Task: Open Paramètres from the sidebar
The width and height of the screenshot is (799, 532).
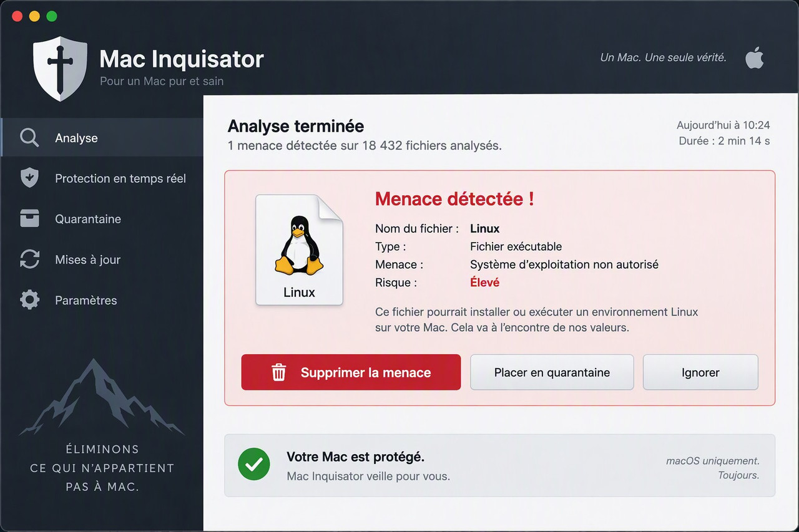Action: (x=102, y=300)
